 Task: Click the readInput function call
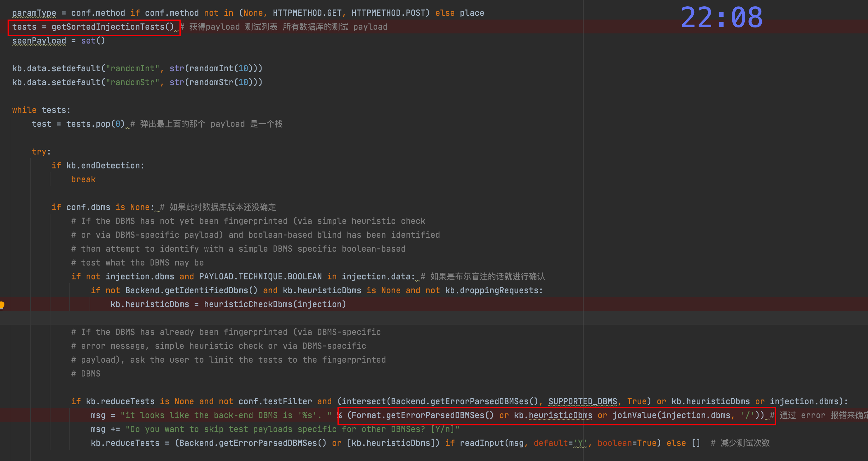tap(481, 443)
